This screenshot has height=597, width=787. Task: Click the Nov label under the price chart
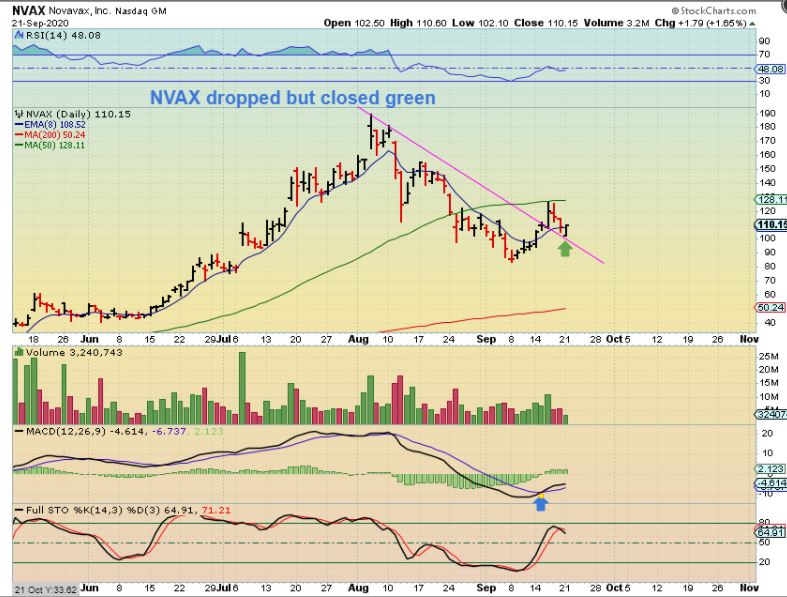click(x=749, y=339)
